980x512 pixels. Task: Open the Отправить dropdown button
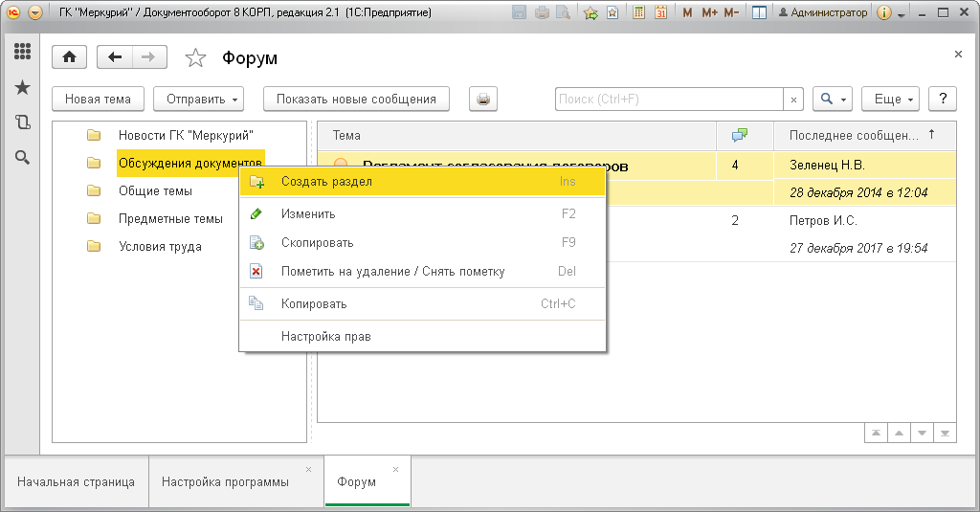coord(199,99)
